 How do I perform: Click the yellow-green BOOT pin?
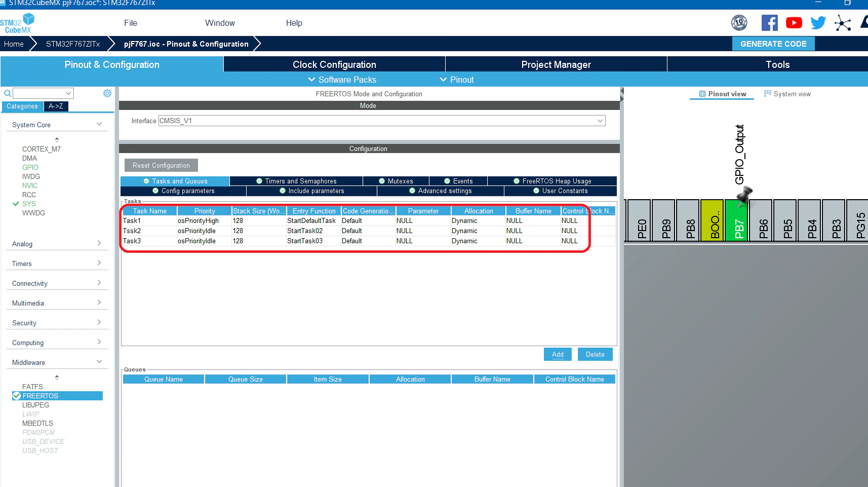[713, 220]
